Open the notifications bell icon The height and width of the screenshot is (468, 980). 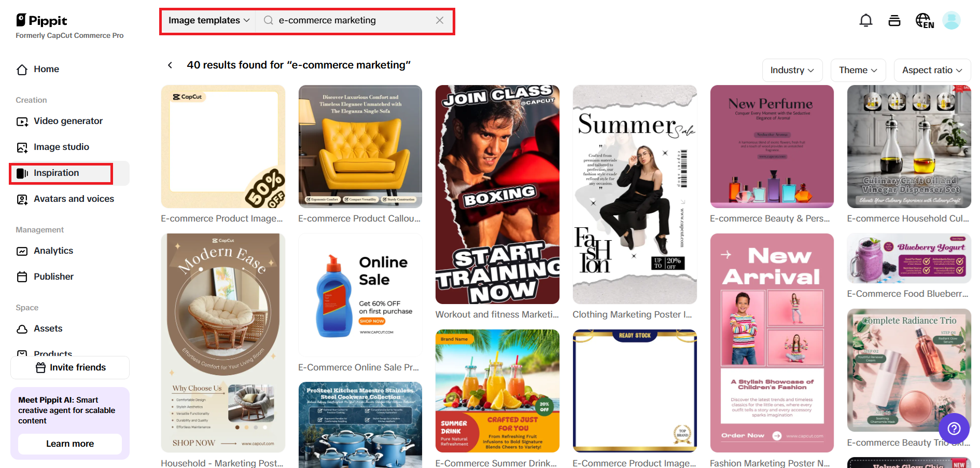pyautogui.click(x=866, y=21)
